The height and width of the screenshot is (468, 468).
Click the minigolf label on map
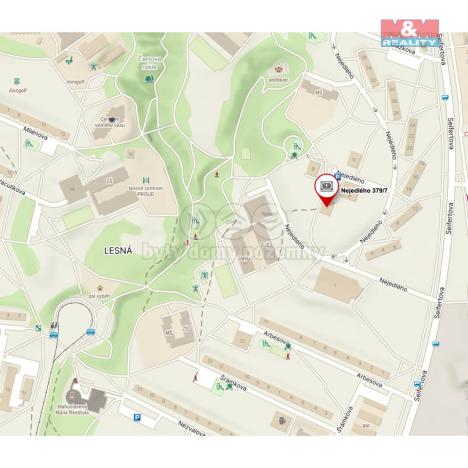pyautogui.click(x=75, y=81)
